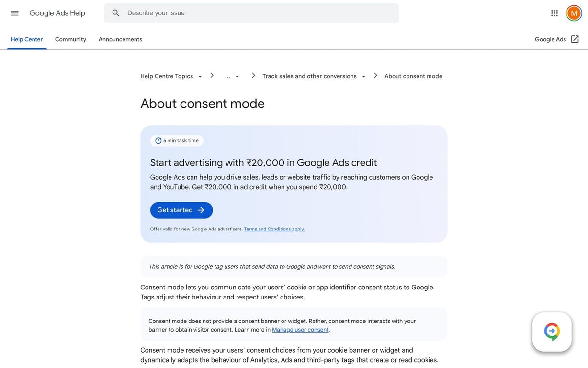Click About consent mode breadcrumb

pos(413,76)
